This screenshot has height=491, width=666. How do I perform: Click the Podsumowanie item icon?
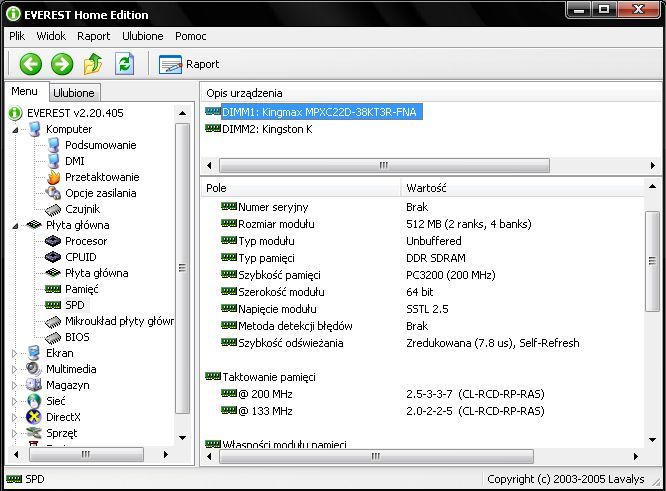coord(54,145)
